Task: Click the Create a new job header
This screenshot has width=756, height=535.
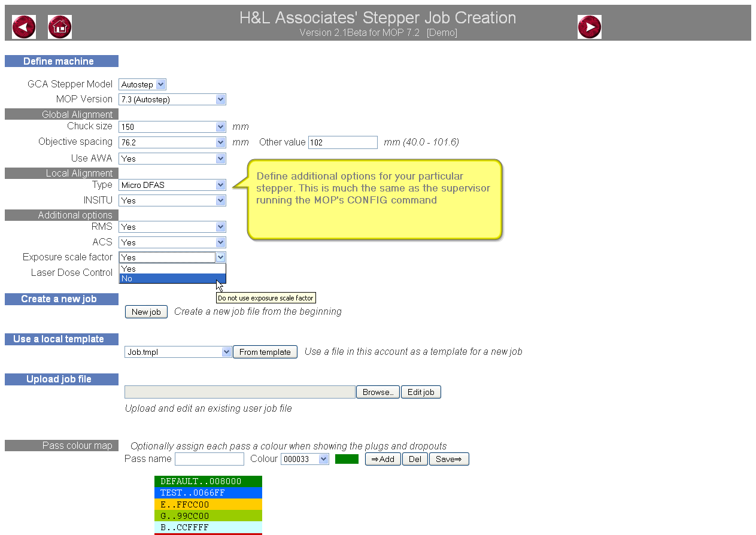Action: click(62, 299)
